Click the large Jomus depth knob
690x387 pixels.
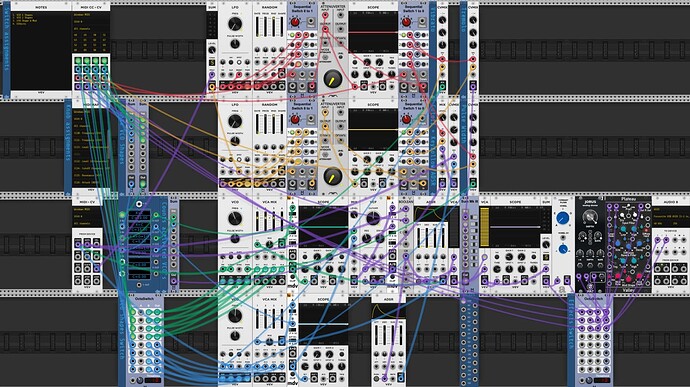pyautogui.click(x=590, y=217)
